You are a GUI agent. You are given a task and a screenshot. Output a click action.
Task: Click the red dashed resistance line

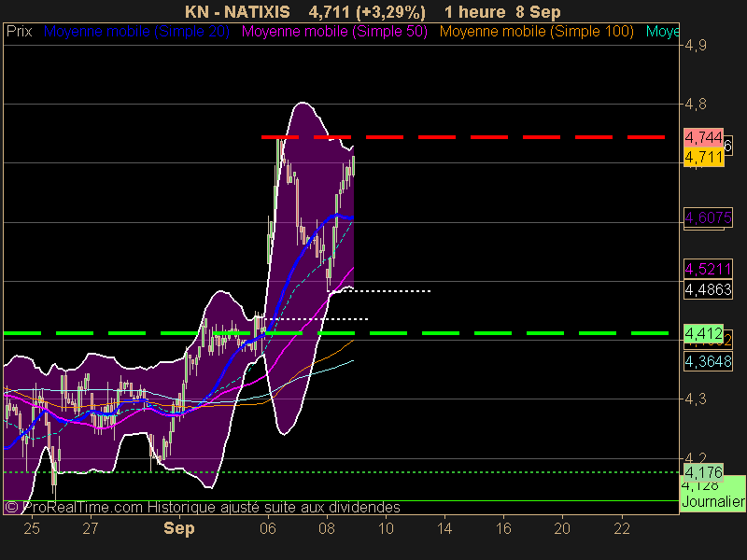coord(463,137)
